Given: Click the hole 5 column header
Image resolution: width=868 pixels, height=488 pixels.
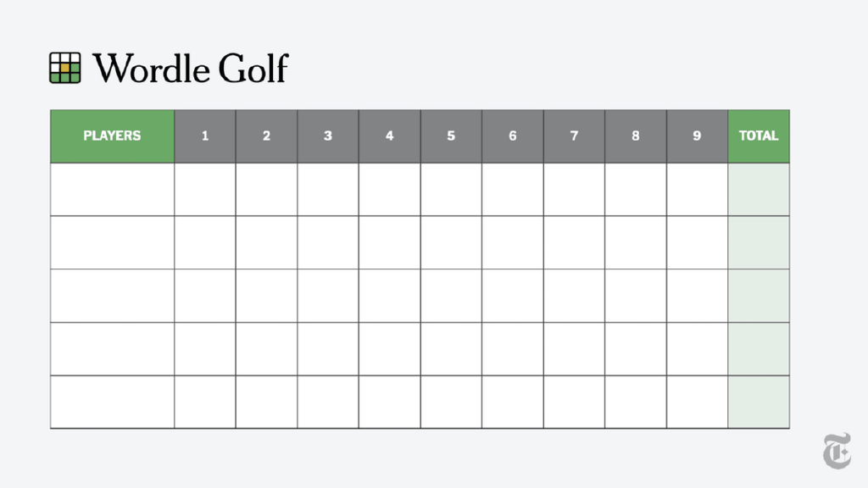Looking at the screenshot, I should coord(451,136).
